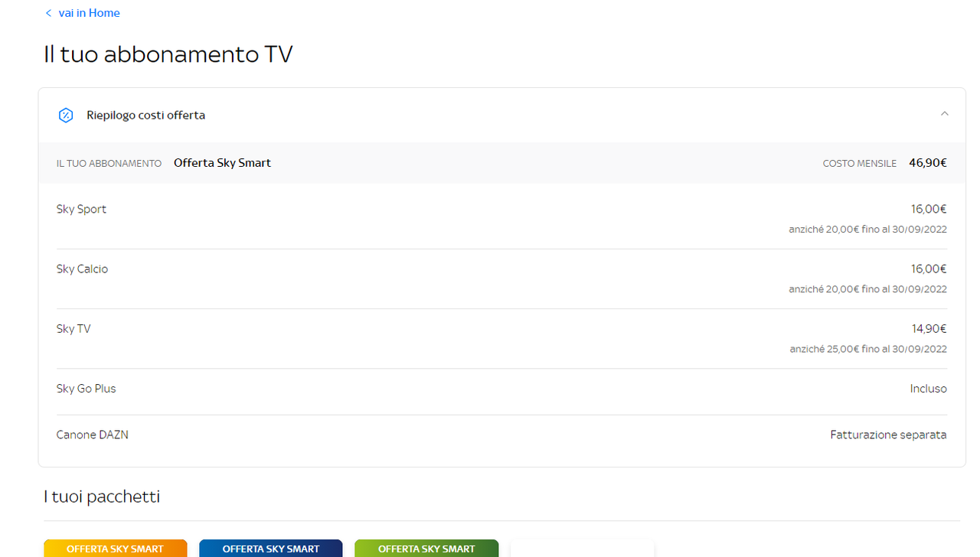Screen dimensions: 980x557
Task: Click the 'Fatturazione separata' value
Action: pyautogui.click(x=888, y=435)
